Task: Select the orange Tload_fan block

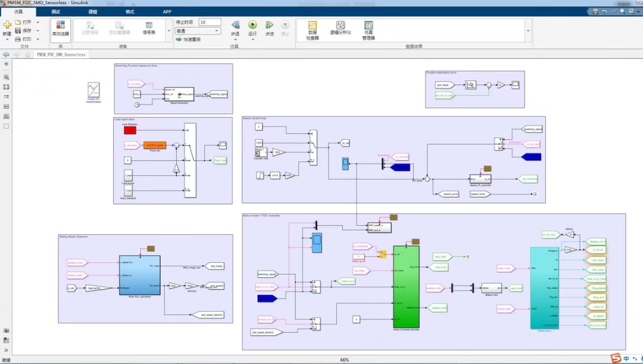Action: pos(155,145)
